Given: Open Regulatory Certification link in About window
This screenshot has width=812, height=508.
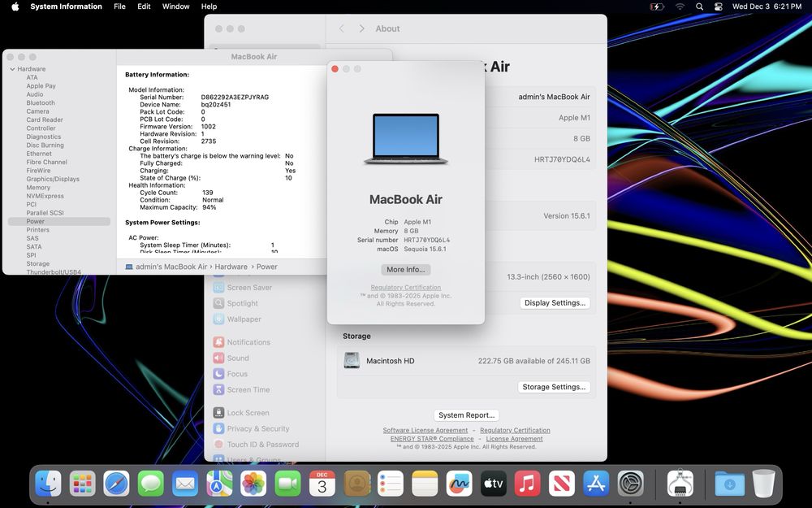Looking at the screenshot, I should [x=405, y=287].
